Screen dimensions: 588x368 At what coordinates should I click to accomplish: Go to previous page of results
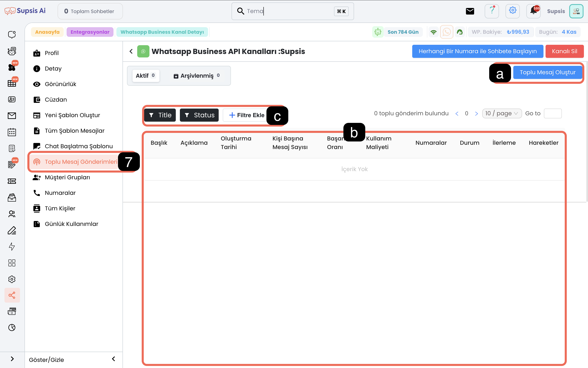pos(457,113)
